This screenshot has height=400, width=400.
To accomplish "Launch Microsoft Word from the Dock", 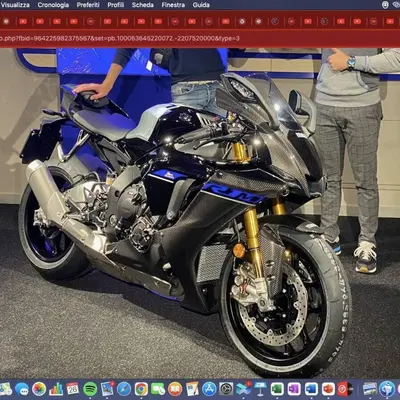I will click(311, 389).
